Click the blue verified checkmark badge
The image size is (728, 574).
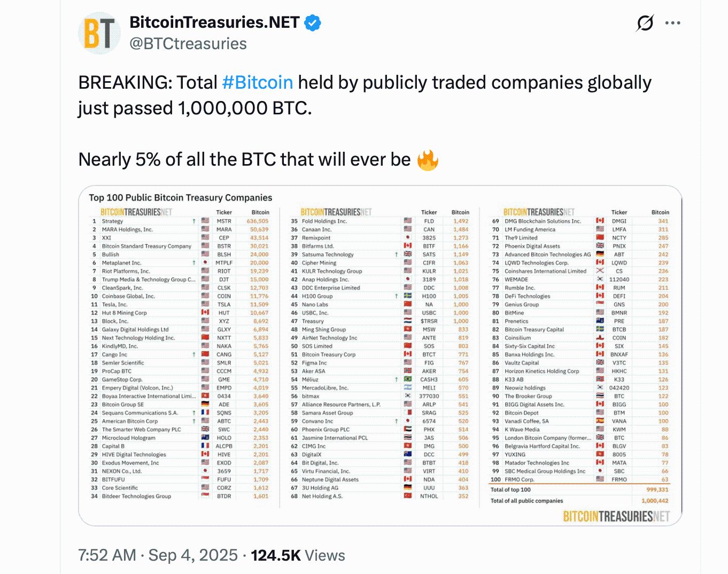pos(313,23)
